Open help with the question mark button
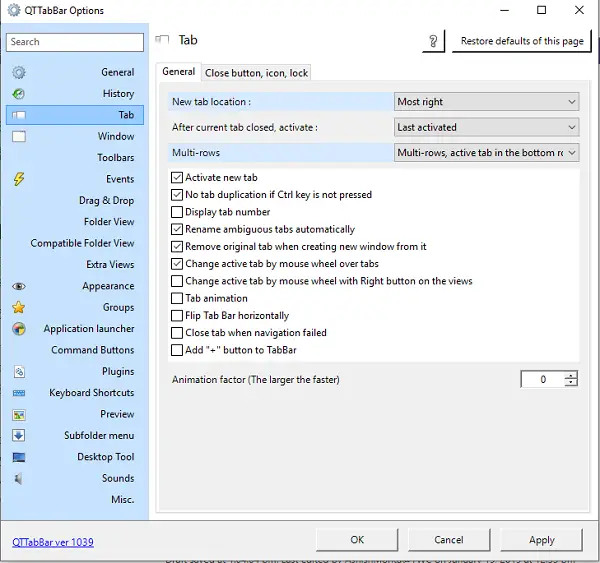Image resolution: width=600 pixels, height=563 pixels. pos(434,41)
